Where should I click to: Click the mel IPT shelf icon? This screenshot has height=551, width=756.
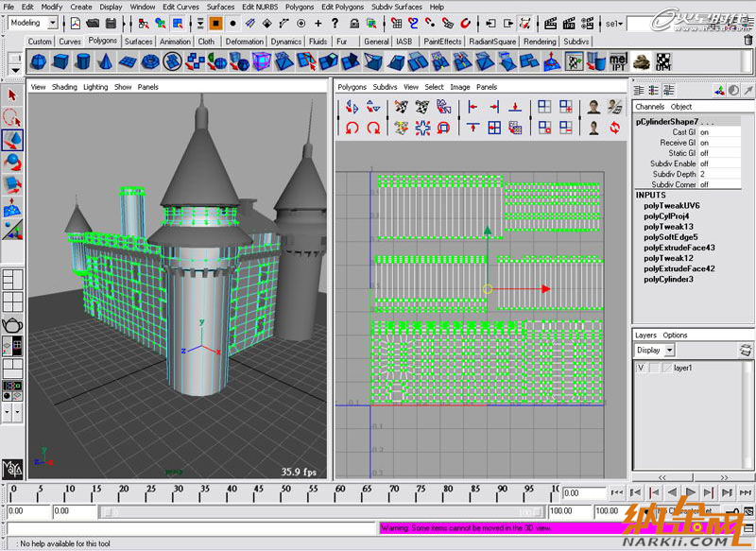[619, 61]
